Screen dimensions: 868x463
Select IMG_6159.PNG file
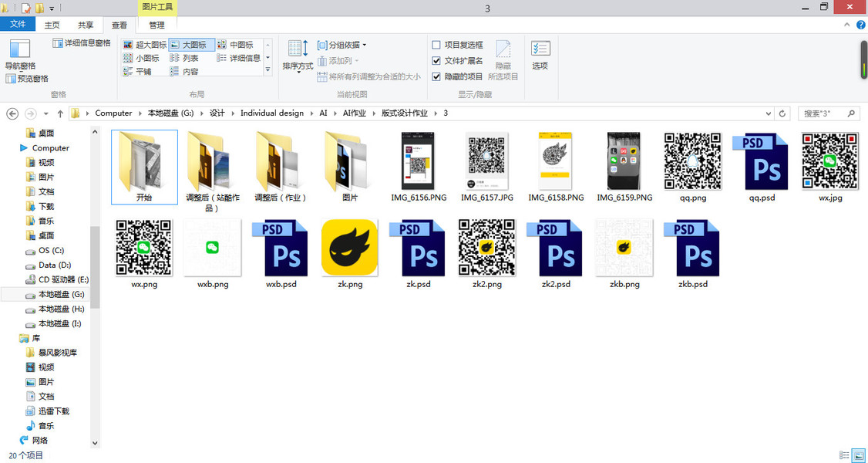tap(624, 167)
